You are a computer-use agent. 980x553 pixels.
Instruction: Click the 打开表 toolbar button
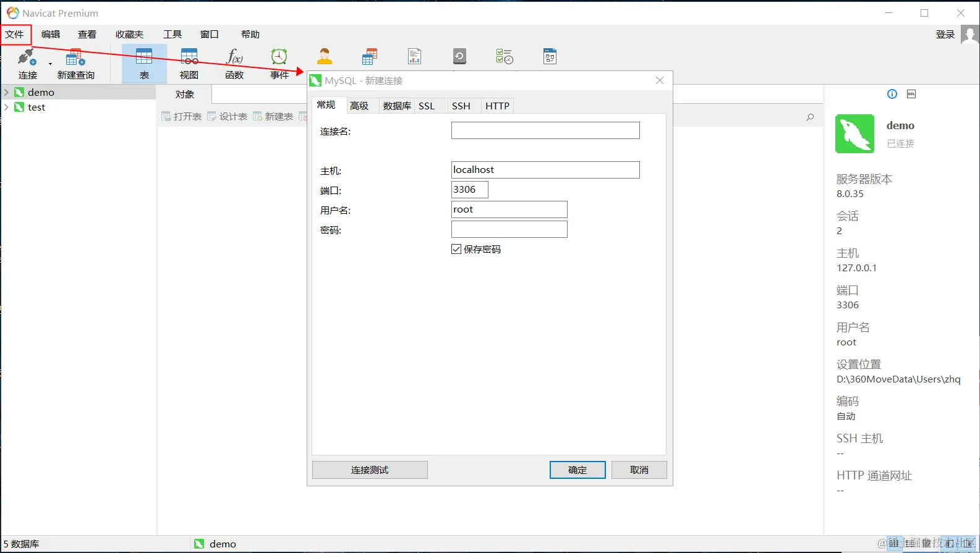tap(182, 116)
